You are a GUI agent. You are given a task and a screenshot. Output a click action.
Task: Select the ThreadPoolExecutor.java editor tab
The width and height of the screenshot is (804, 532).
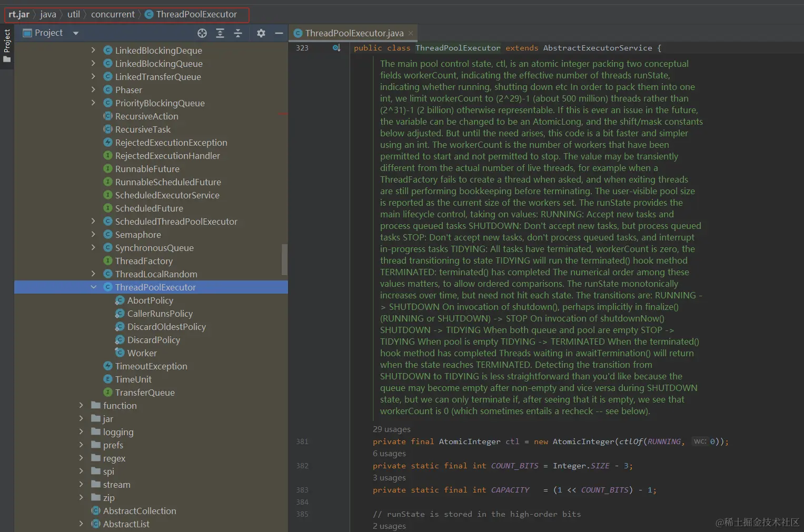click(x=354, y=33)
